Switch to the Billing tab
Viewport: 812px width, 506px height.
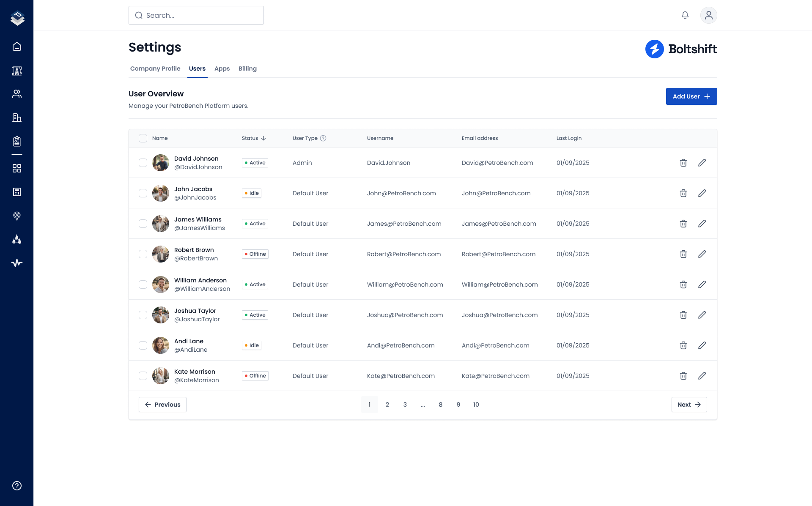click(247, 68)
